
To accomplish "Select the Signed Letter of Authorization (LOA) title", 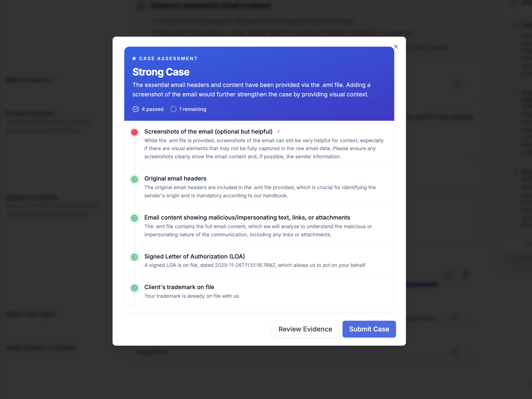I will click(x=194, y=256).
